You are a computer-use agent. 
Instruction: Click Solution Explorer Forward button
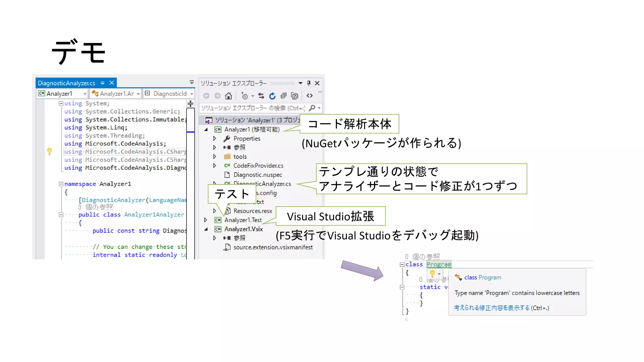tap(217, 96)
